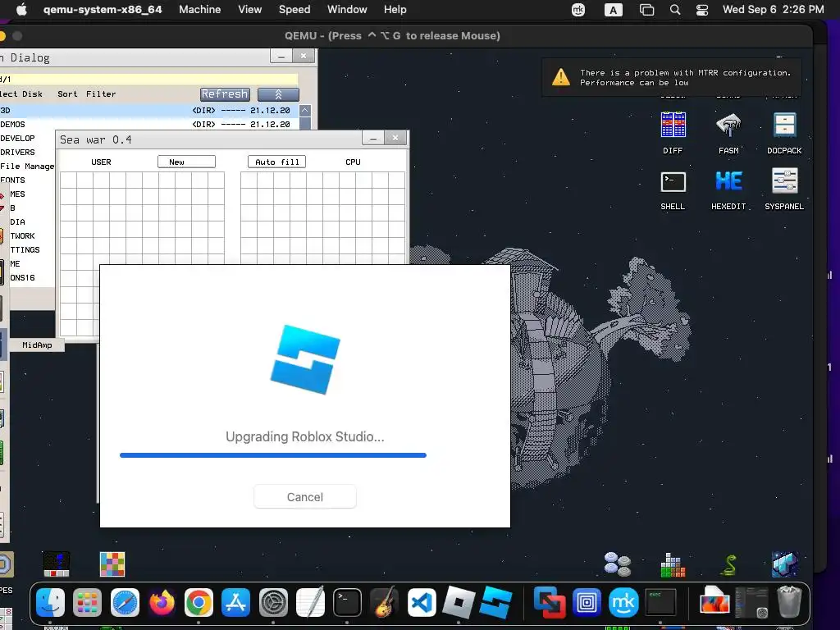
Task: Launch the SHELL desktop icon
Action: point(673,189)
